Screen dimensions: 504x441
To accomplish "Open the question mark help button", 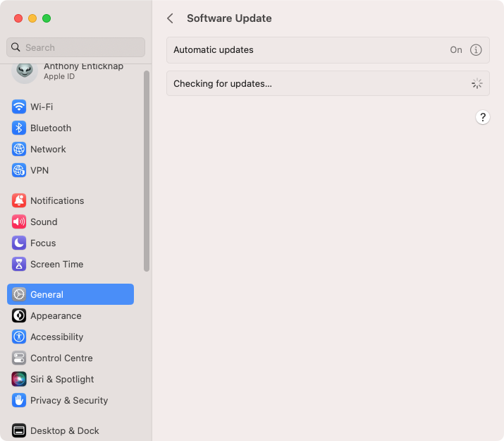I will (482, 117).
